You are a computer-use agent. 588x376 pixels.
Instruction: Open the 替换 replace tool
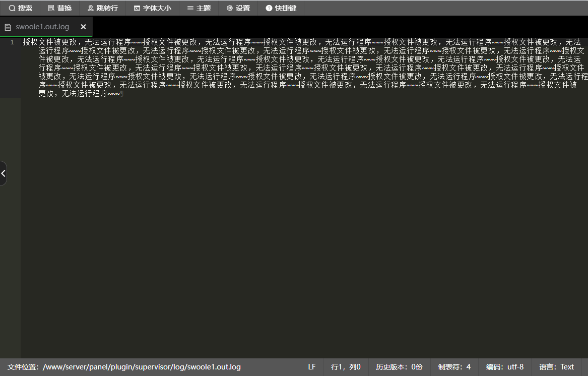[60, 8]
